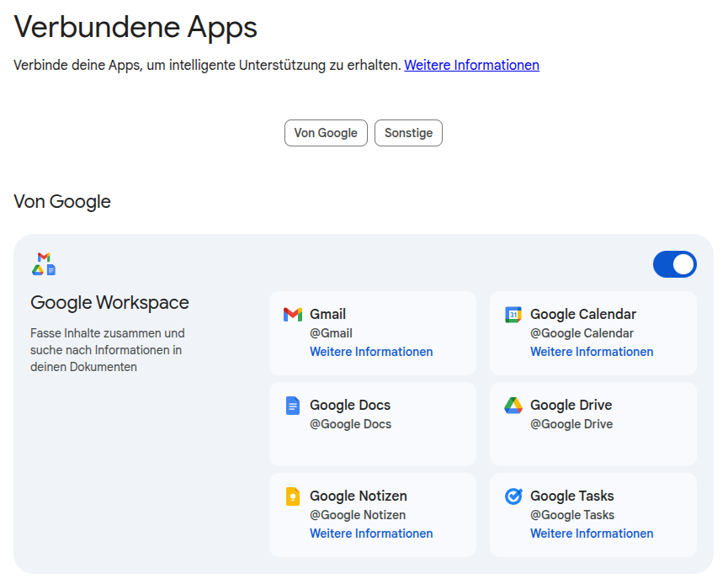The width and height of the screenshot is (728, 584).
Task: Open Weitere Informationen under Google Notizen
Action: (371, 533)
